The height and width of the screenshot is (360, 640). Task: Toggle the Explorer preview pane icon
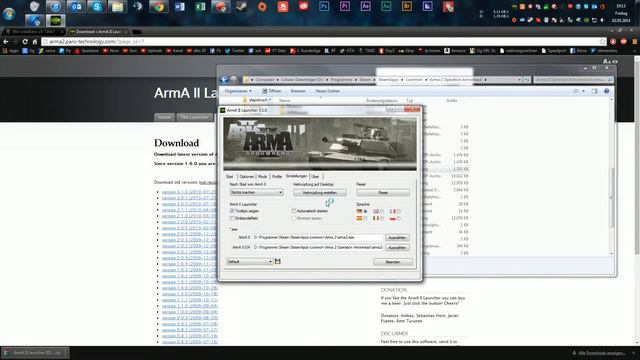(x=594, y=91)
